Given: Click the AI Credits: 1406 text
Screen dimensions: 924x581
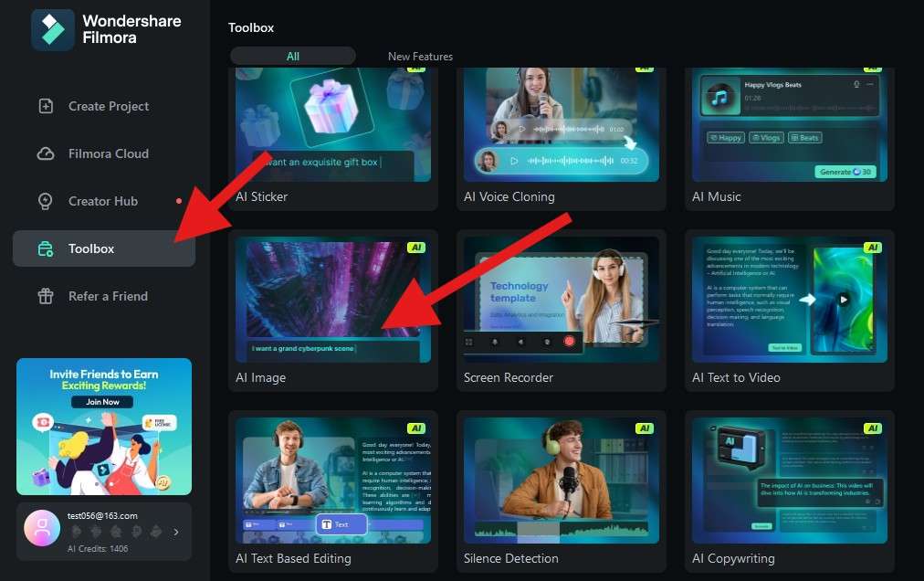Looking at the screenshot, I should point(98,548).
